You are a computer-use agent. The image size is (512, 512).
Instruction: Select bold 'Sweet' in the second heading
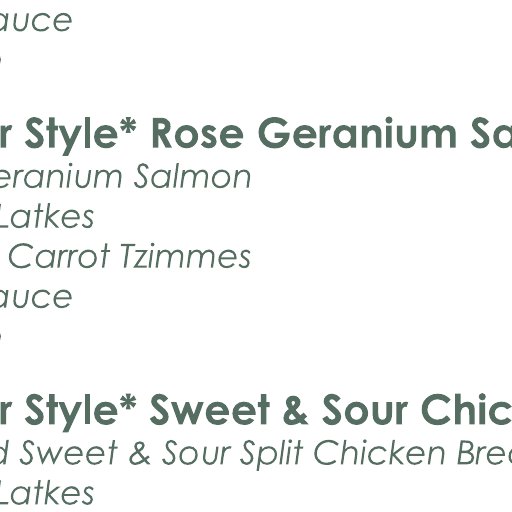pos(210,410)
